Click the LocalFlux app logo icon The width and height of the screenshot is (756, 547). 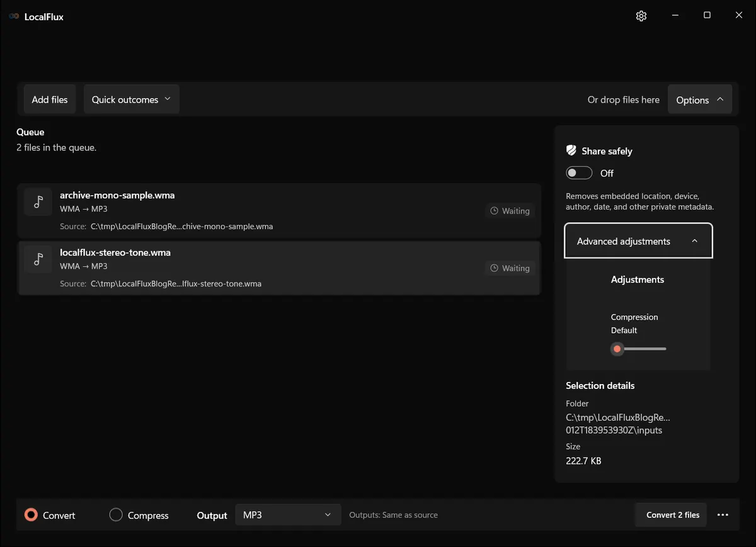[14, 16]
